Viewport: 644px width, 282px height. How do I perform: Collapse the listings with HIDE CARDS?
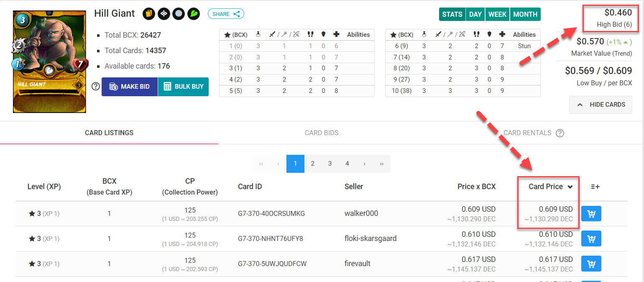601,105
